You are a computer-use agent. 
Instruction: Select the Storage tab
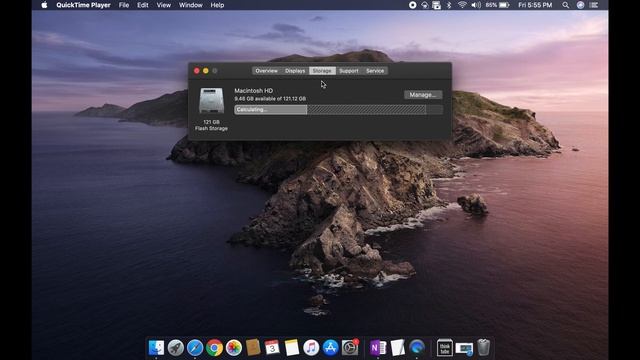322,71
